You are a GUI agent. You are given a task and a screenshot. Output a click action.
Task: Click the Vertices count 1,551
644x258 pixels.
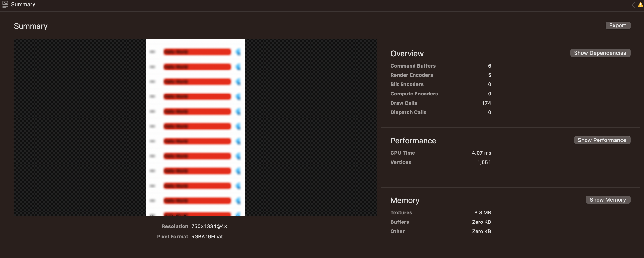tap(484, 162)
